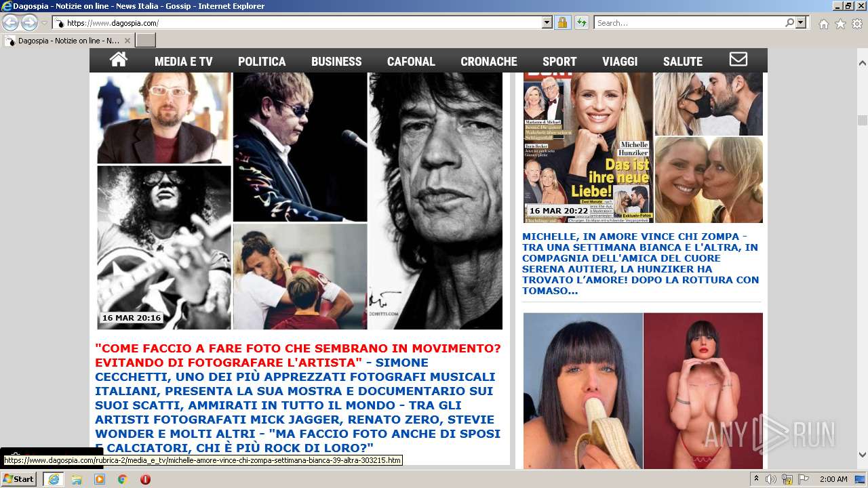Open the Windows Start menu
Image resolution: width=868 pixels, height=488 pixels.
pyautogui.click(x=19, y=479)
